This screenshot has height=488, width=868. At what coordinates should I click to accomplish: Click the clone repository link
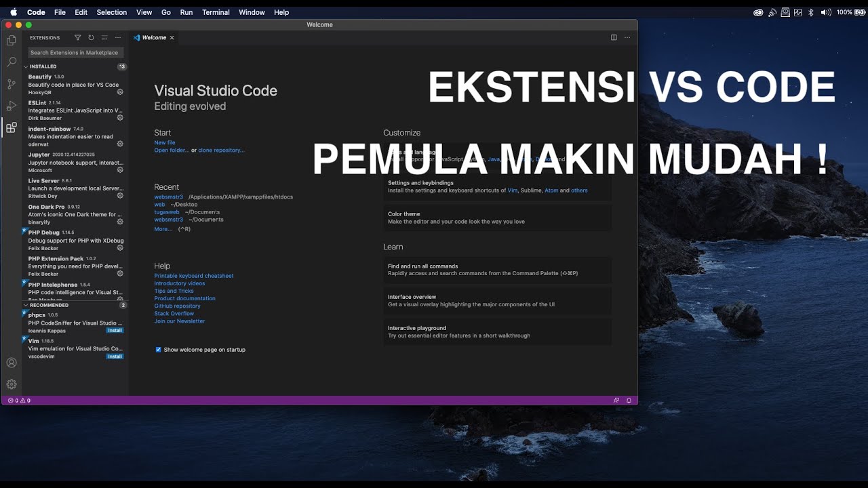click(221, 150)
